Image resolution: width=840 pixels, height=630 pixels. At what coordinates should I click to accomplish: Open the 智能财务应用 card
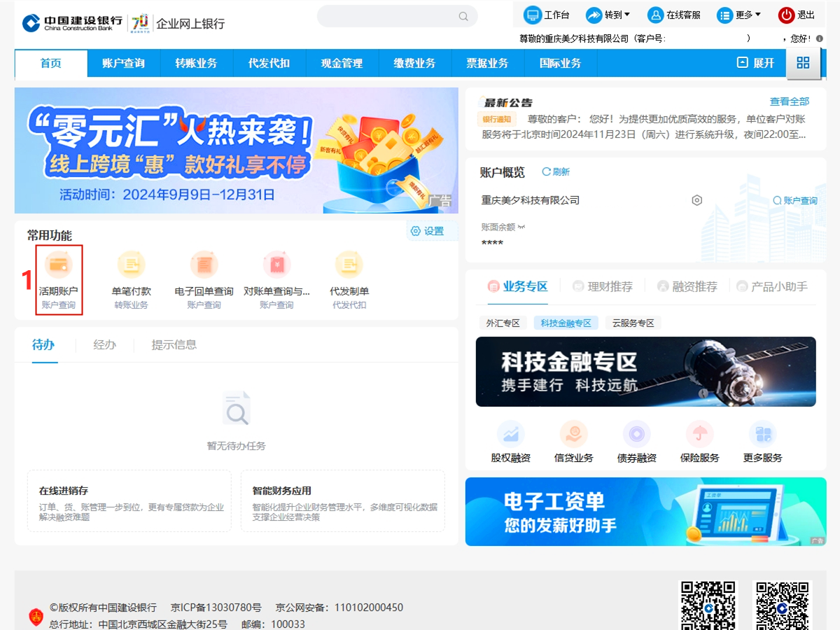343,500
